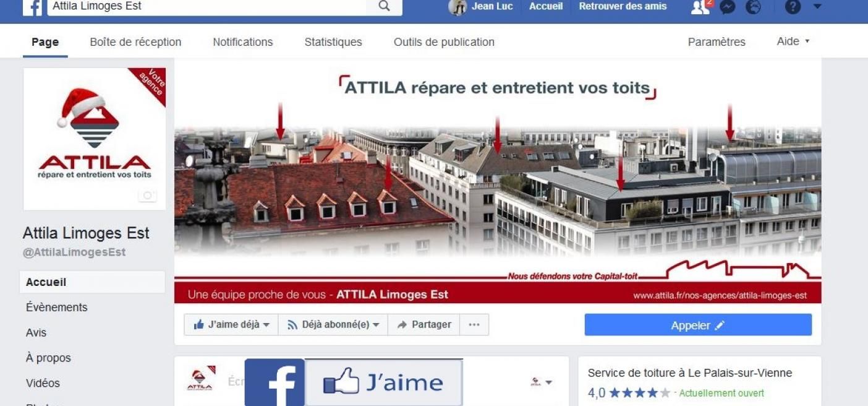Image resolution: width=868 pixels, height=406 pixels.
Task: Expand the Aide dropdown
Action: point(793,41)
